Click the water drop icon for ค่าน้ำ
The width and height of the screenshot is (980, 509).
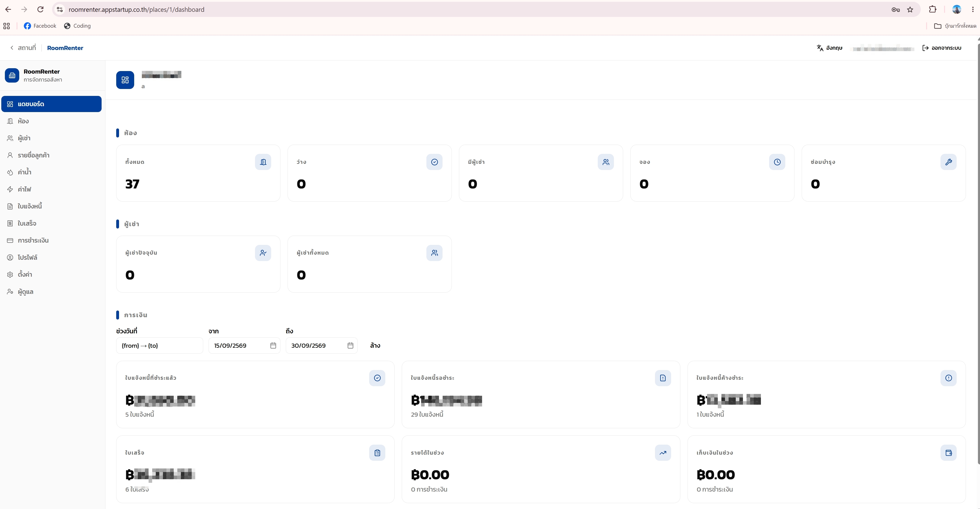[x=10, y=172]
